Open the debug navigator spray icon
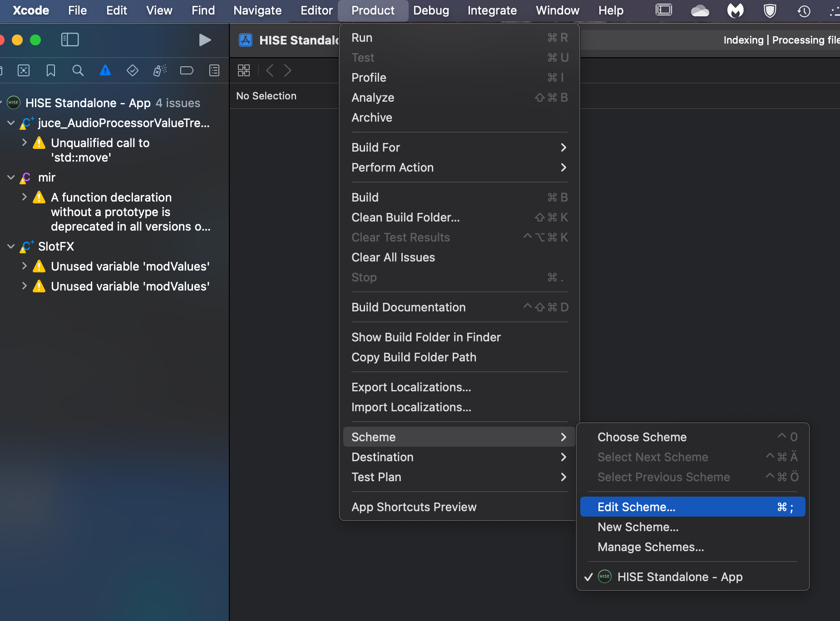Image resolution: width=840 pixels, height=621 pixels. pos(160,70)
